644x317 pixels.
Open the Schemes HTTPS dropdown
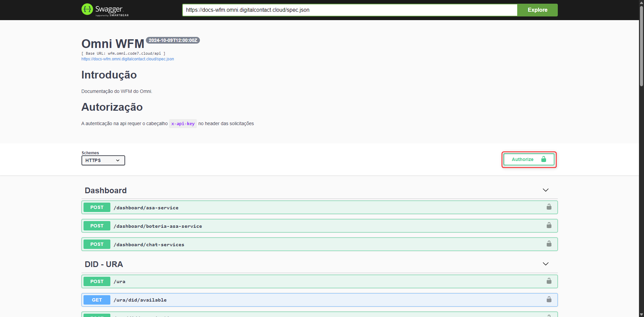pyautogui.click(x=103, y=160)
